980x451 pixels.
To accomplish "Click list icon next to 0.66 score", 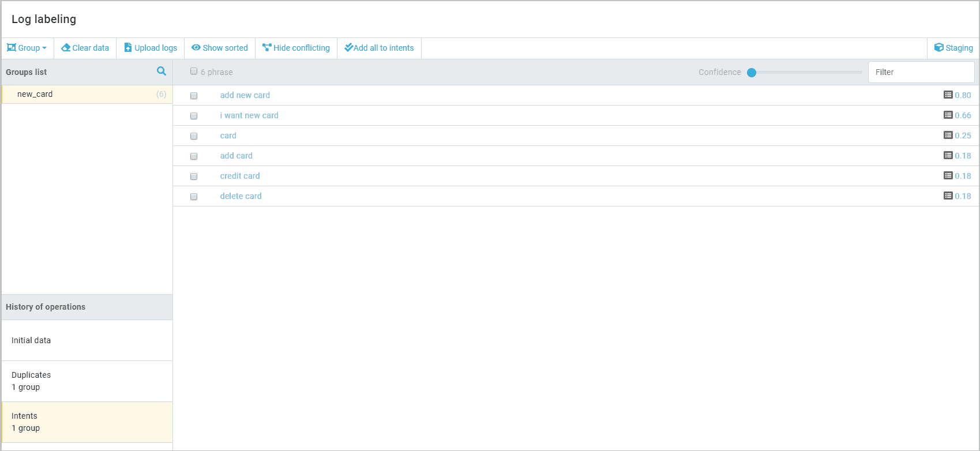I will point(948,115).
